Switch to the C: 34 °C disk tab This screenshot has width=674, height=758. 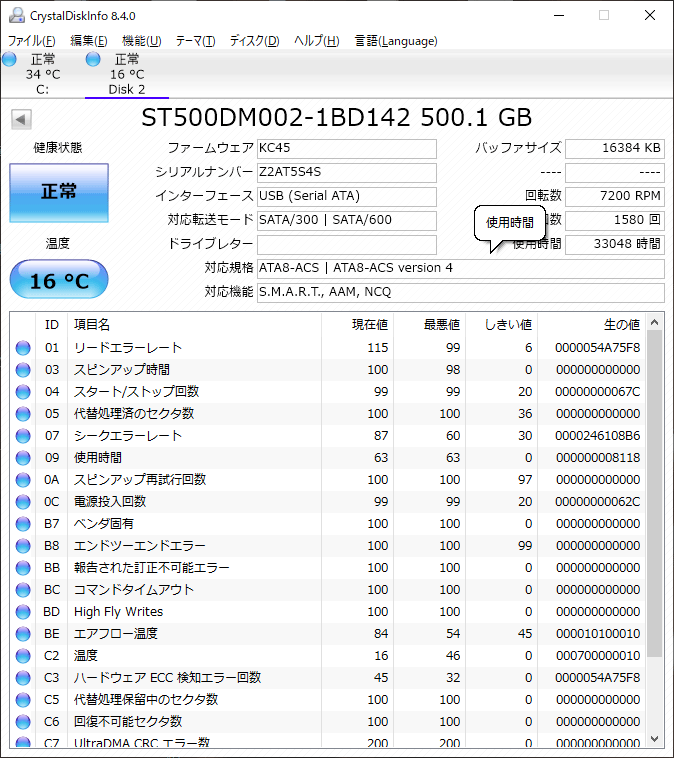43,74
